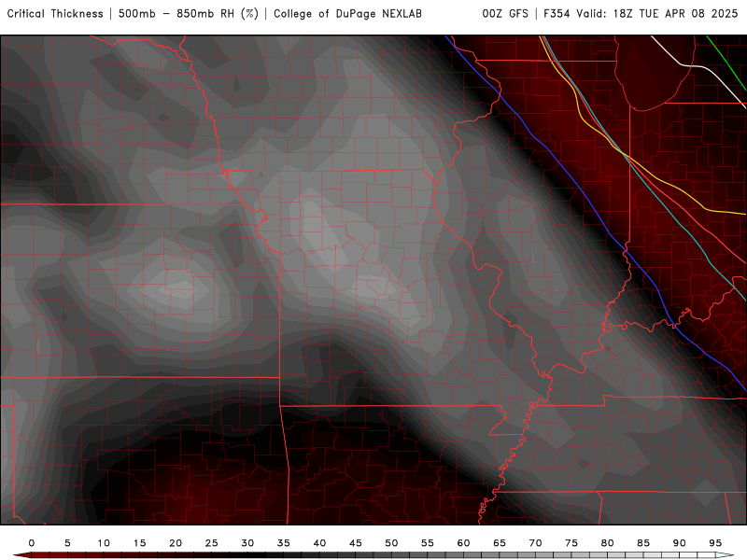This screenshot has height=560, width=747.
Task: Click the "0" value on the color scale
Action: pos(32,543)
